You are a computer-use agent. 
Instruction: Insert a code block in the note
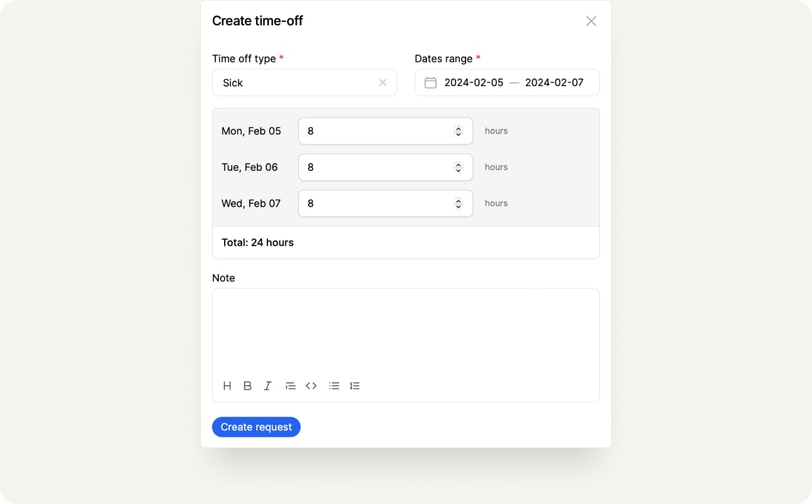[311, 385]
